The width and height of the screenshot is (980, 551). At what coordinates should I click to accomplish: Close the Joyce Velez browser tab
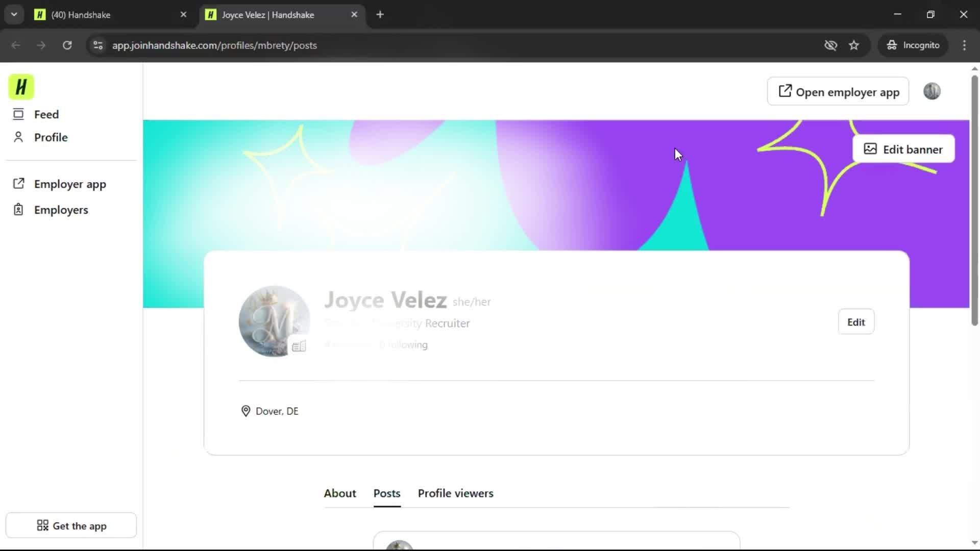(354, 15)
